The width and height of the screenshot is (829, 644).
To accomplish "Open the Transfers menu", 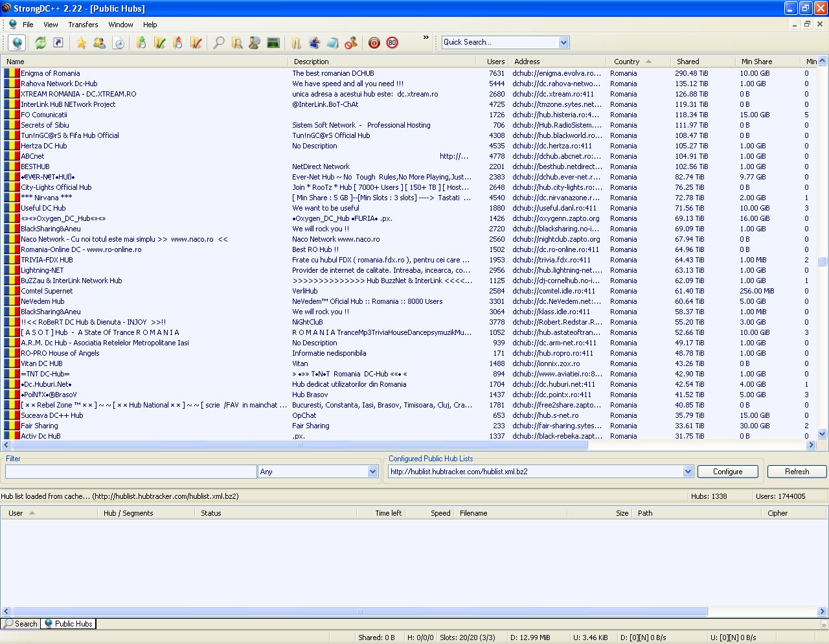I will tap(83, 25).
